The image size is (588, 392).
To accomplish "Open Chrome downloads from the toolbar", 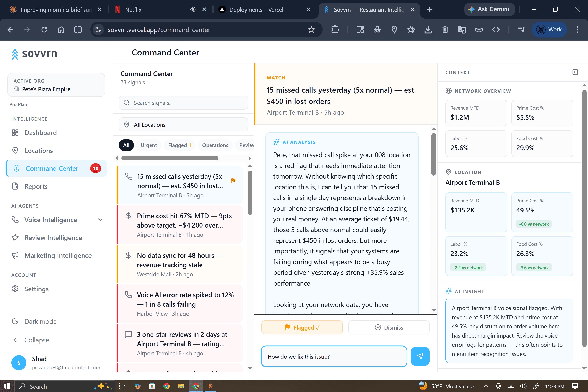I will (x=428, y=30).
